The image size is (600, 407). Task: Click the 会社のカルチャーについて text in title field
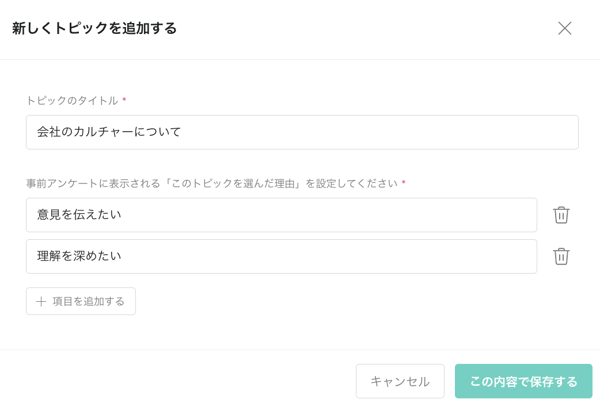(x=109, y=132)
